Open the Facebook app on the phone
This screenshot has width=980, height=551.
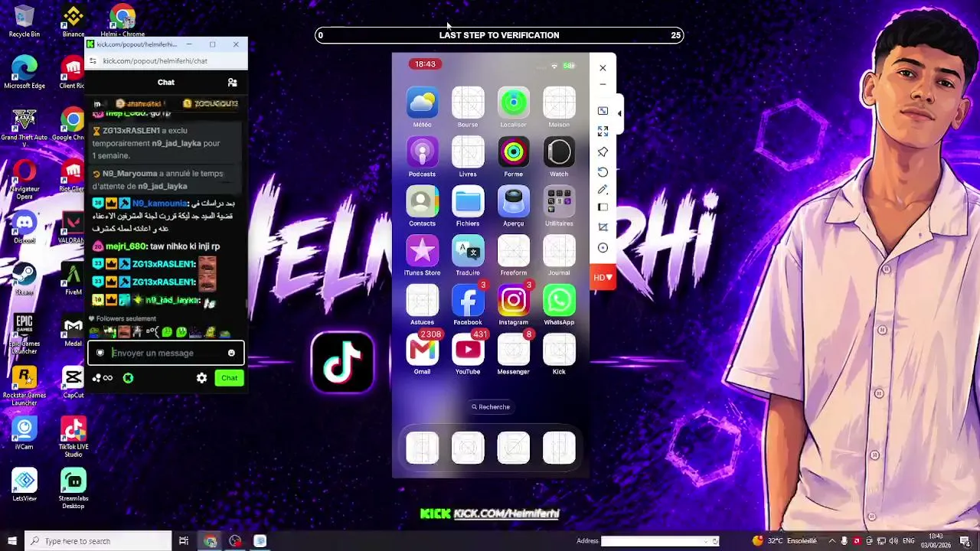[x=468, y=300]
